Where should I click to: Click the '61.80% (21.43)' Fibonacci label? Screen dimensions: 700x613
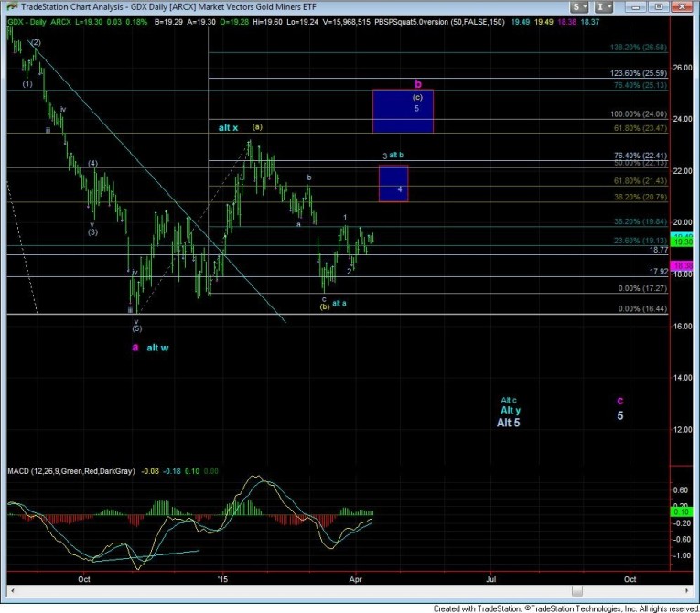(x=641, y=181)
